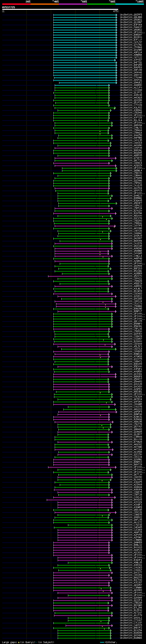Select UniRef100_C5FLX6 label
The image size is (146, 644).
[131, 329]
